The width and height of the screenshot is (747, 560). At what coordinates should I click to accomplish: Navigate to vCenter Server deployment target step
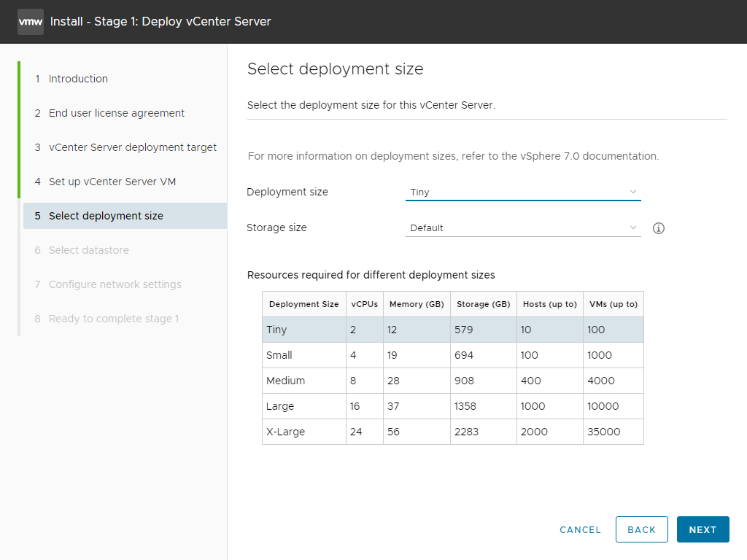click(133, 147)
